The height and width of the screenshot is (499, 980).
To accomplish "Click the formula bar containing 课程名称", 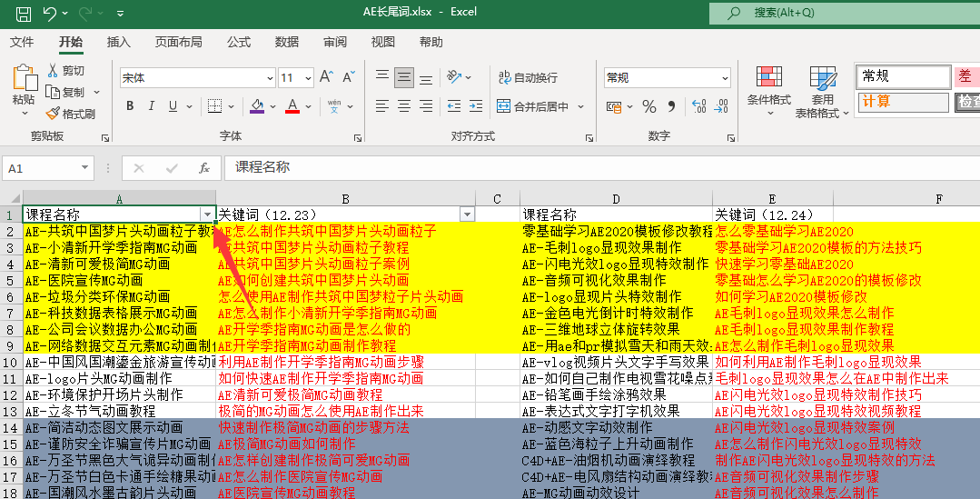I will [x=602, y=167].
